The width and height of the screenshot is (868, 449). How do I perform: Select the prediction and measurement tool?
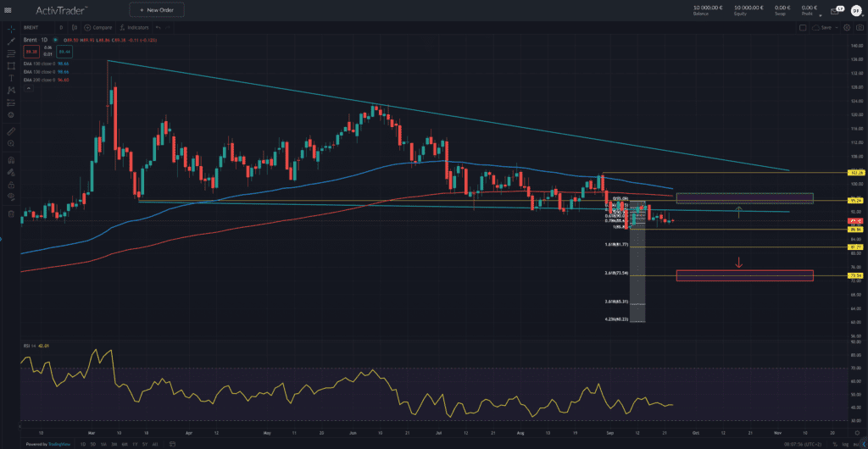tap(10, 103)
